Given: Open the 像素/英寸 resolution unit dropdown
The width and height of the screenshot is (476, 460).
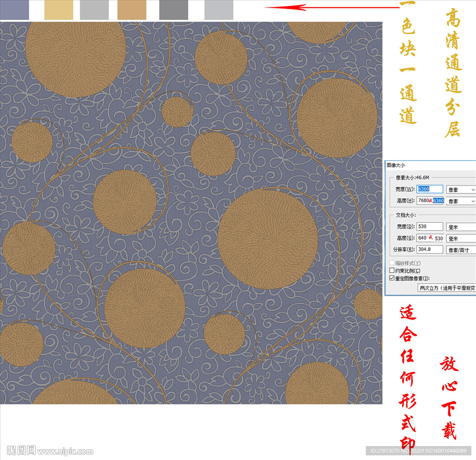Looking at the screenshot, I should coord(461,250).
